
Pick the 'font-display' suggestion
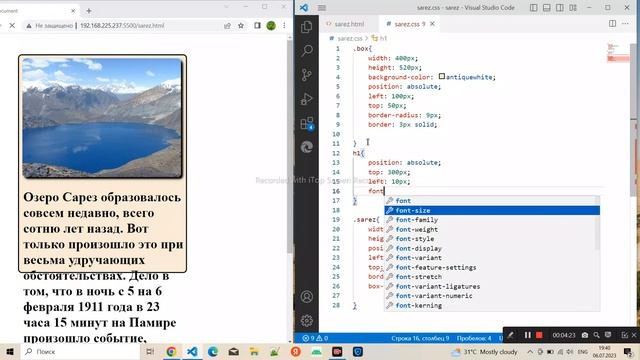(492, 248)
